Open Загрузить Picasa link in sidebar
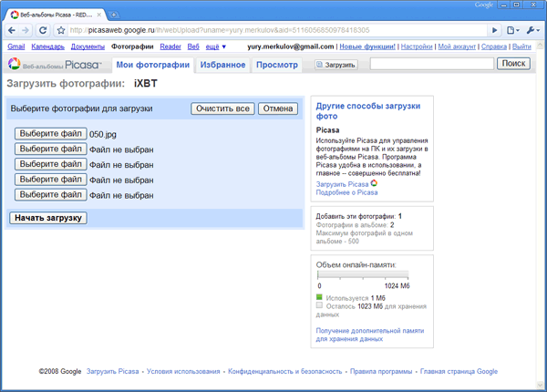The height and width of the screenshot is (392, 547). (342, 184)
